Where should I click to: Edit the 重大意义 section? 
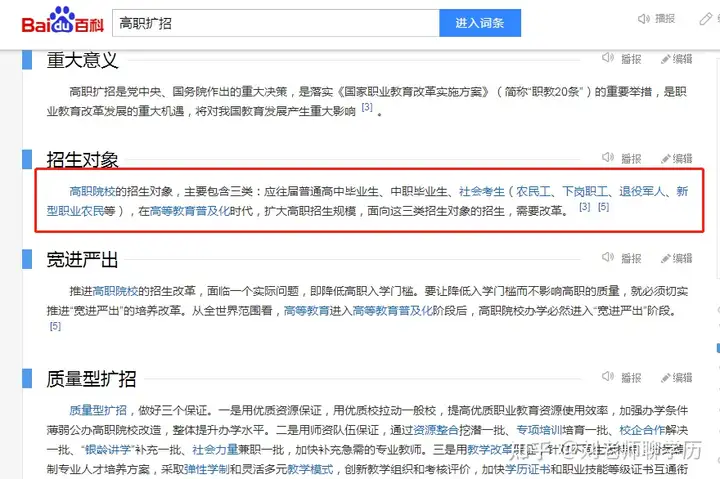[676, 59]
